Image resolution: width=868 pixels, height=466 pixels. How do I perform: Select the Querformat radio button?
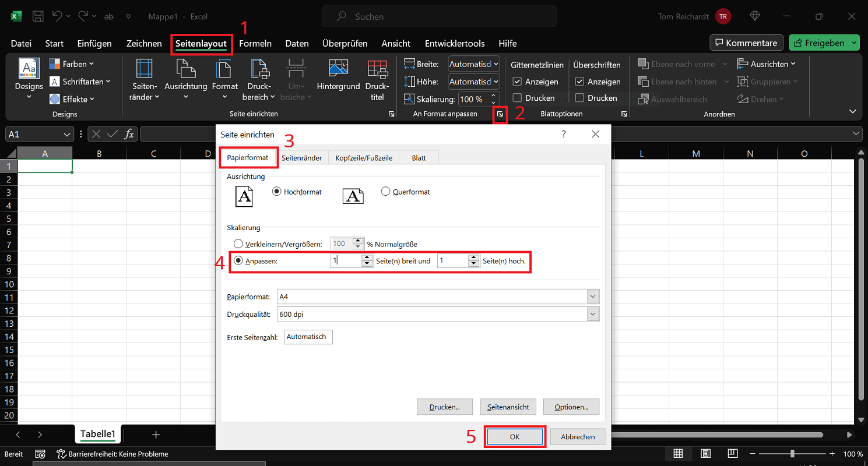click(385, 191)
